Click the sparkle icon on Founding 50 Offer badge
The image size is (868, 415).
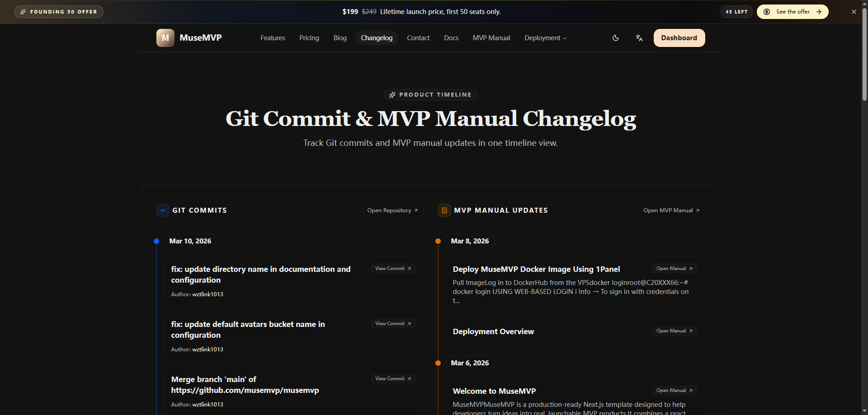(x=24, y=12)
